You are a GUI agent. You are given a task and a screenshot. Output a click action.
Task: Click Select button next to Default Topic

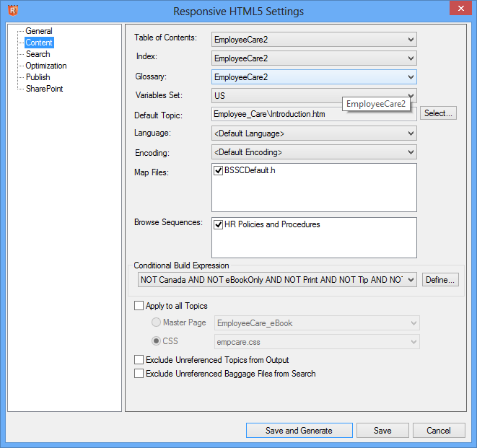(438, 113)
